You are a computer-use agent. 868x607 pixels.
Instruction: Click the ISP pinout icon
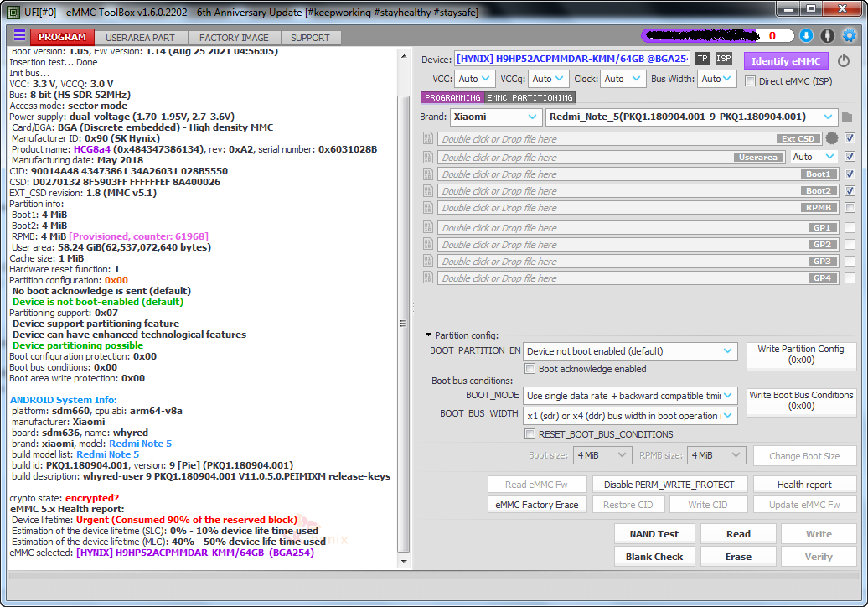pyautogui.click(x=724, y=58)
